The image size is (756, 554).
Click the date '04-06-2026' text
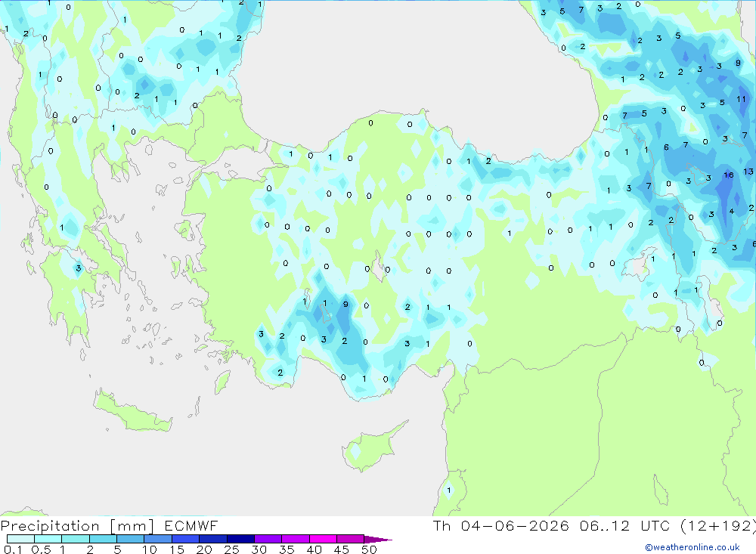pyautogui.click(x=515, y=525)
